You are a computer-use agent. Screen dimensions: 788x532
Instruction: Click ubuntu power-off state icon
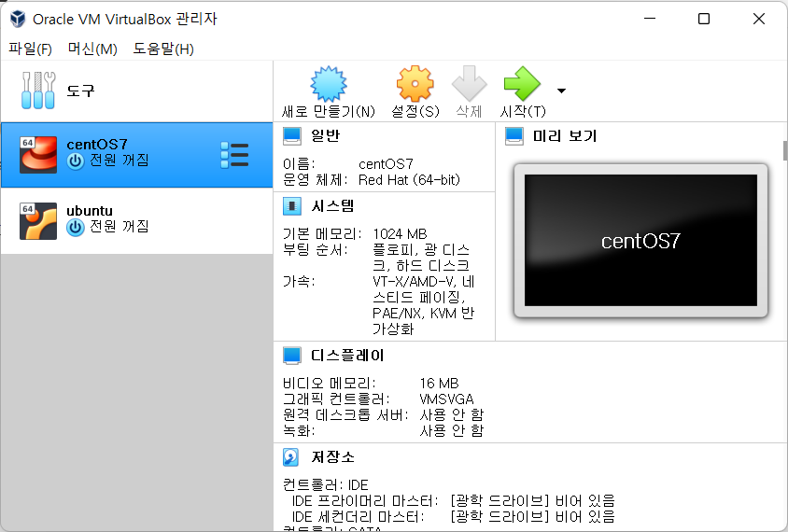click(x=76, y=228)
